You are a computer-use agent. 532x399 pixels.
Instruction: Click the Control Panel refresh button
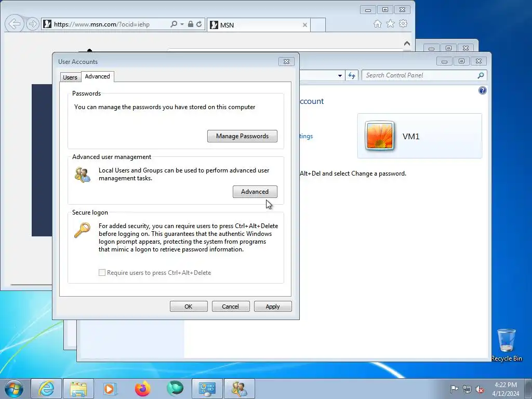coord(352,76)
